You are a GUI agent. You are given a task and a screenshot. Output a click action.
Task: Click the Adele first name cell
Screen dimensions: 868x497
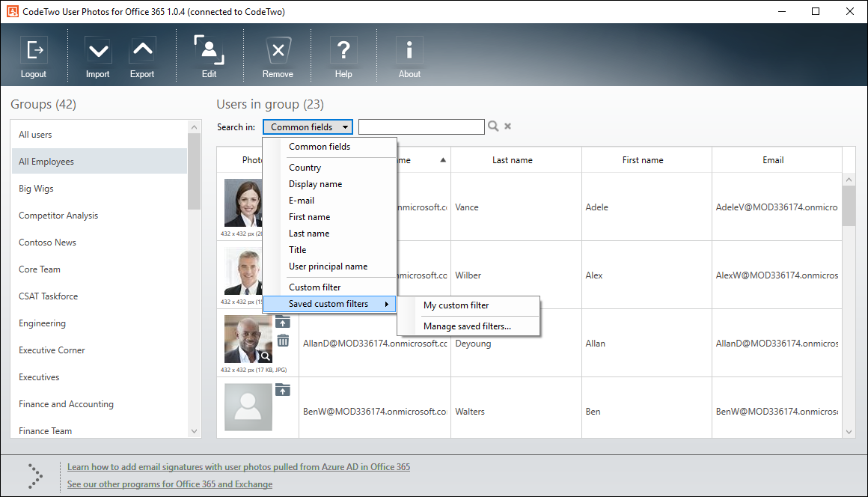[647, 207]
